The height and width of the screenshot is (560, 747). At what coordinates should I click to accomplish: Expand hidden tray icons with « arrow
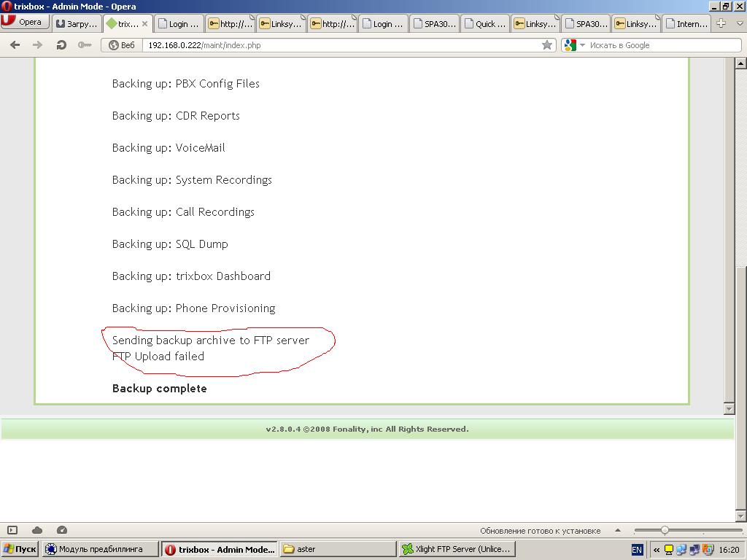(x=657, y=550)
